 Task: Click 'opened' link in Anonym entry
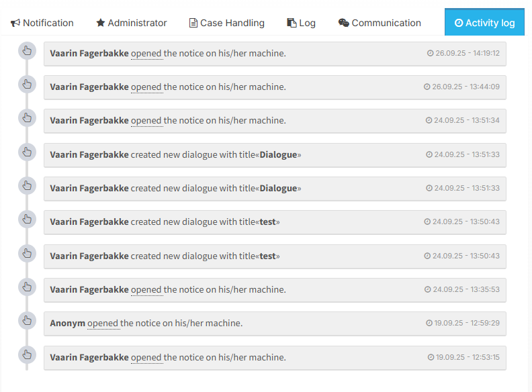103,323
